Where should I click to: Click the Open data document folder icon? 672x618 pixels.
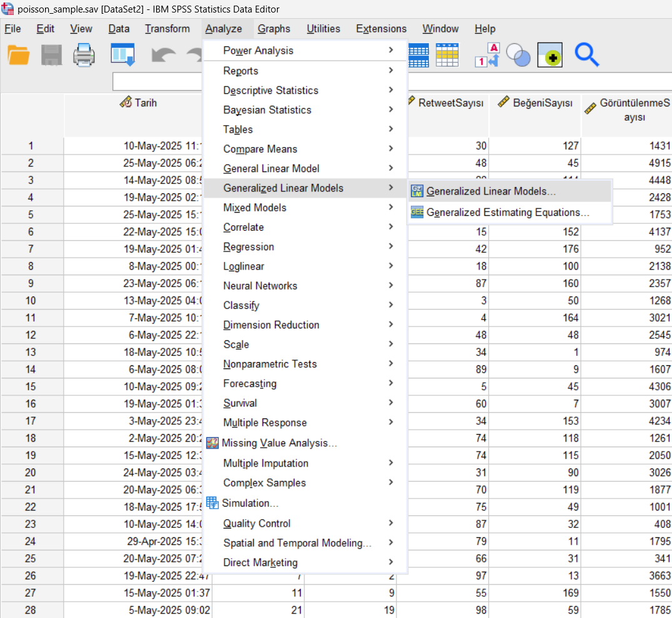[19, 55]
